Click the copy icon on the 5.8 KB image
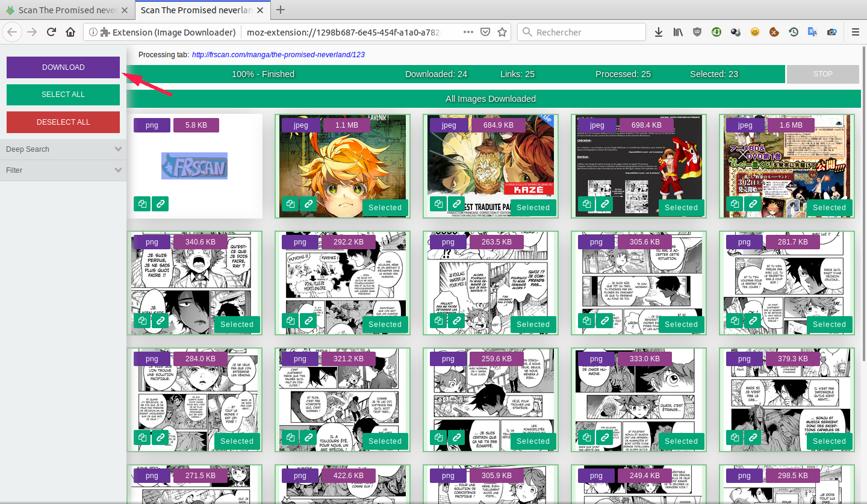The image size is (867, 504). coord(142,204)
